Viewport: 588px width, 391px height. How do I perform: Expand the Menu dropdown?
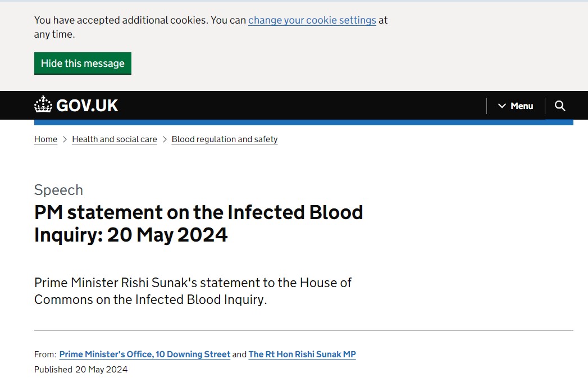[516, 106]
